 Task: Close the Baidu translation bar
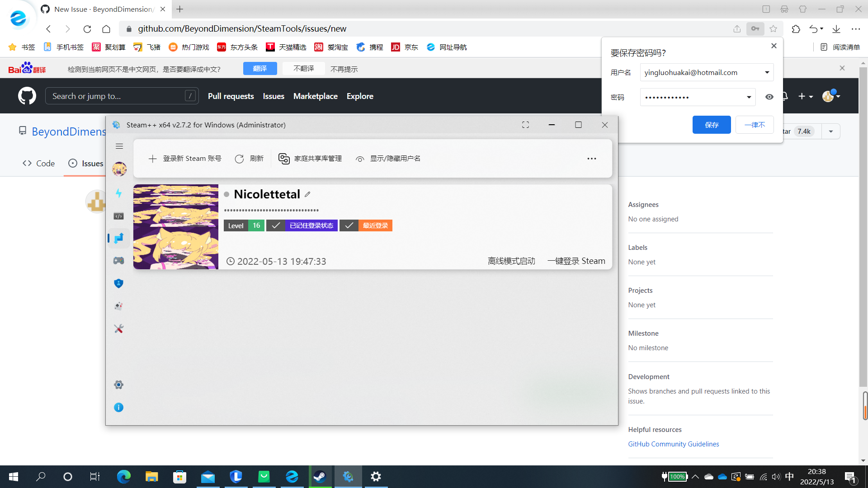[x=842, y=68]
